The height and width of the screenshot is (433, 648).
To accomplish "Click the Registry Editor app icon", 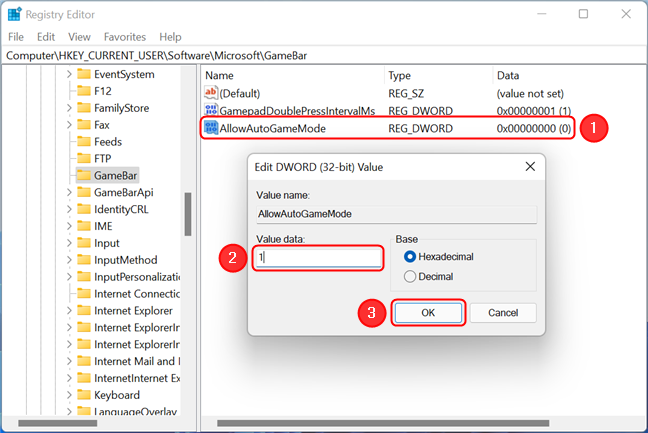I will coord(14,14).
